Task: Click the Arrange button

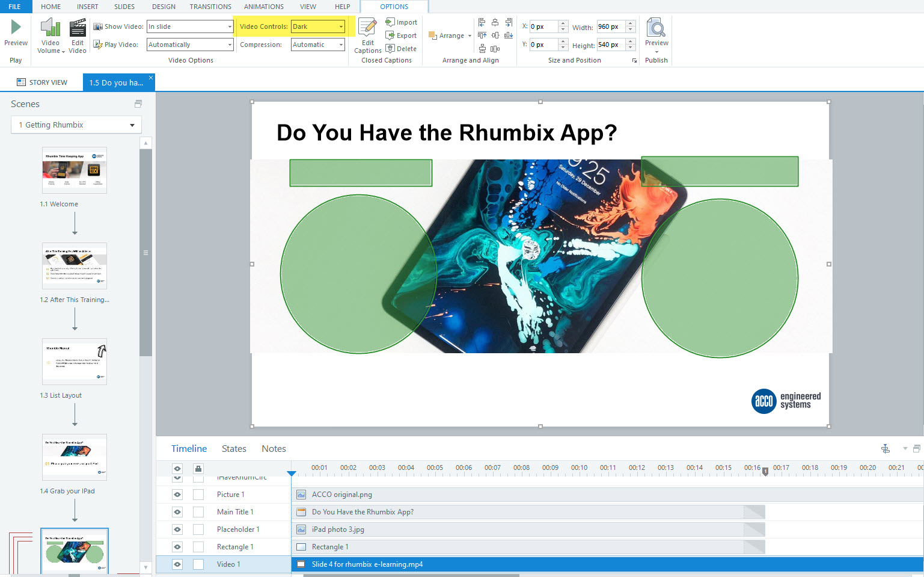Action: (449, 35)
